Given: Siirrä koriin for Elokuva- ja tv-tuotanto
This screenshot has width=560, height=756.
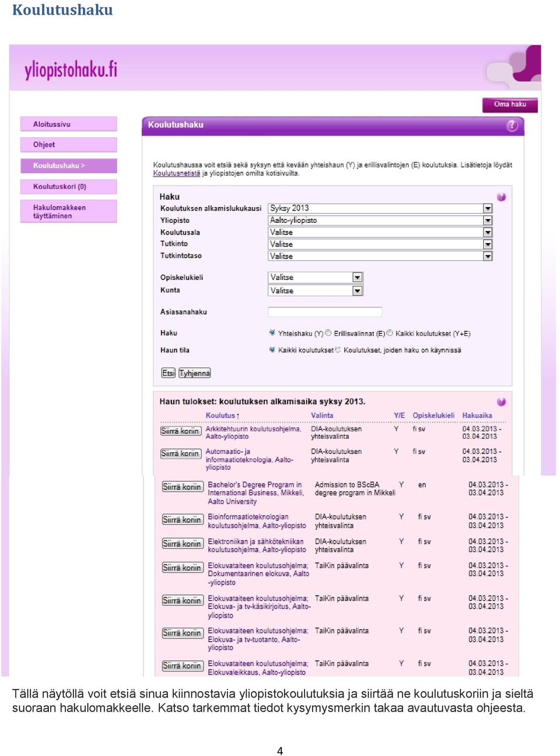Looking at the screenshot, I should pyautogui.click(x=182, y=633).
